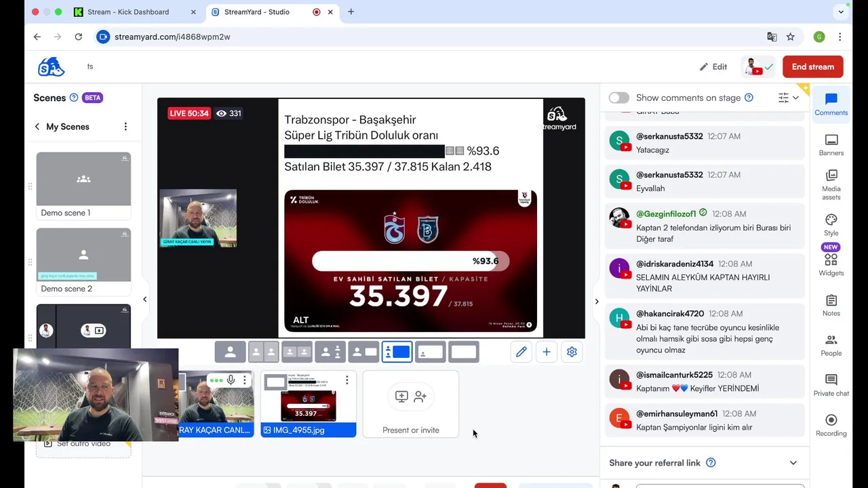Open the comment filter settings dropdown
Viewport: 868px width, 488px height.
[x=789, y=98]
